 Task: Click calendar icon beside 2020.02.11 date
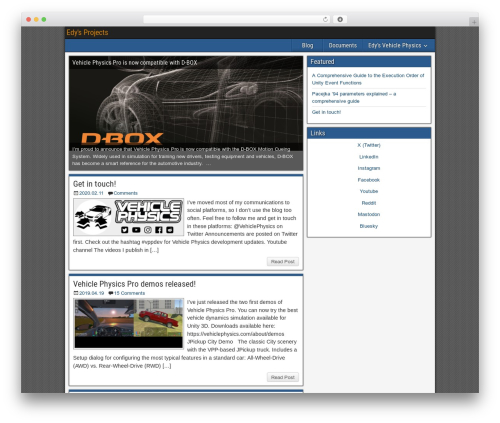point(76,193)
